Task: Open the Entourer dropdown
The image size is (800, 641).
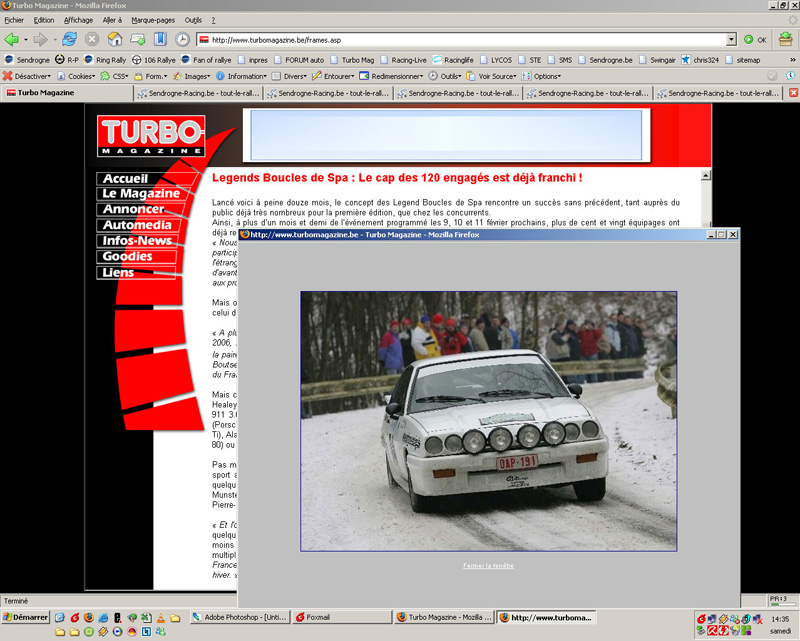Action: [x=333, y=76]
